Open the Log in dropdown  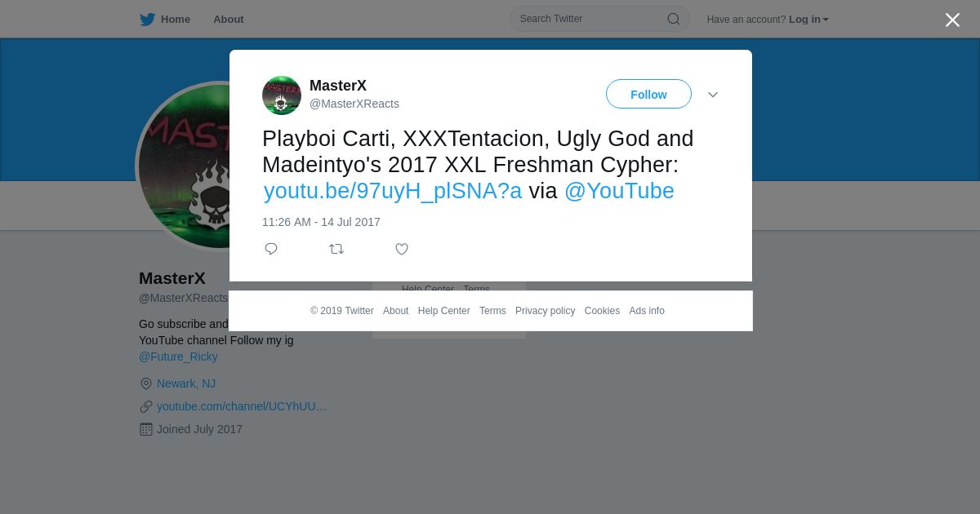pyautogui.click(x=808, y=20)
